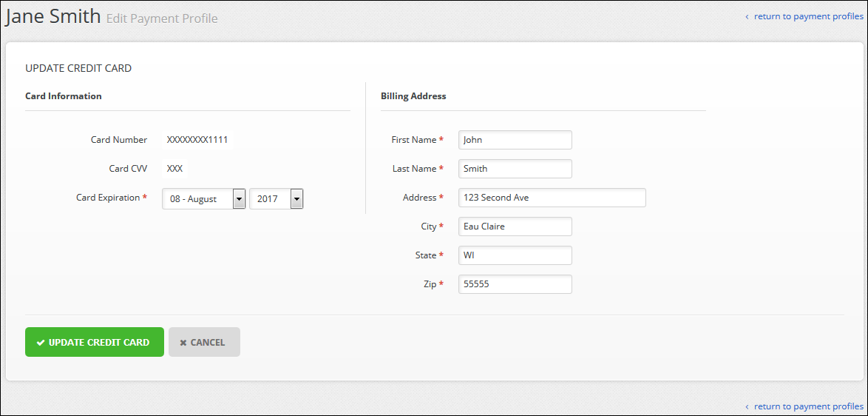Click the Billing Address heading

click(x=413, y=95)
